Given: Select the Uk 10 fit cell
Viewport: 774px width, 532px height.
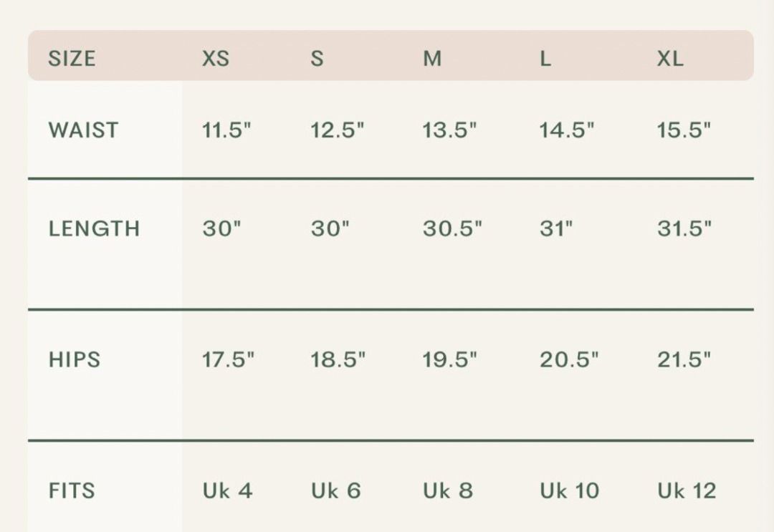Looking at the screenshot, I should pyautogui.click(x=569, y=490).
